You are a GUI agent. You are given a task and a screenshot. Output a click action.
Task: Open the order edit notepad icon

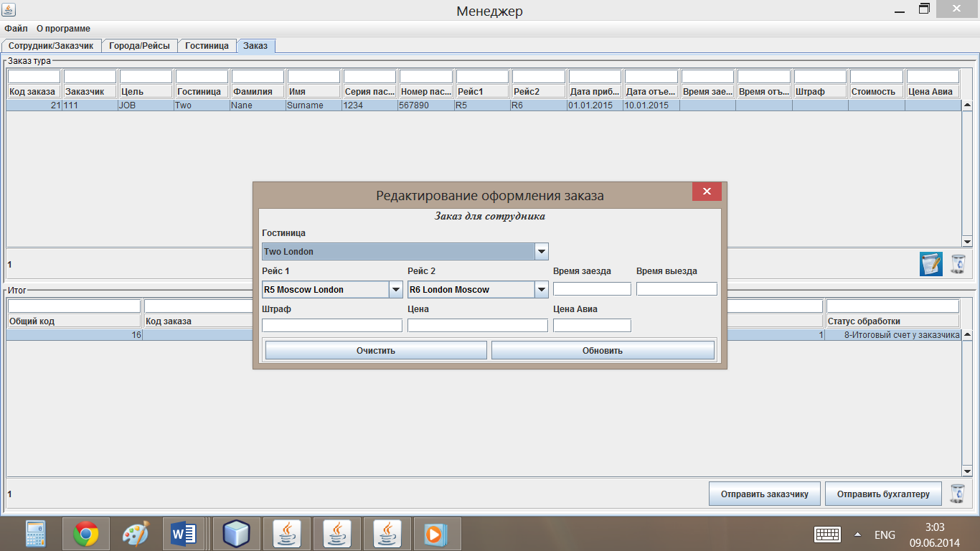point(931,264)
